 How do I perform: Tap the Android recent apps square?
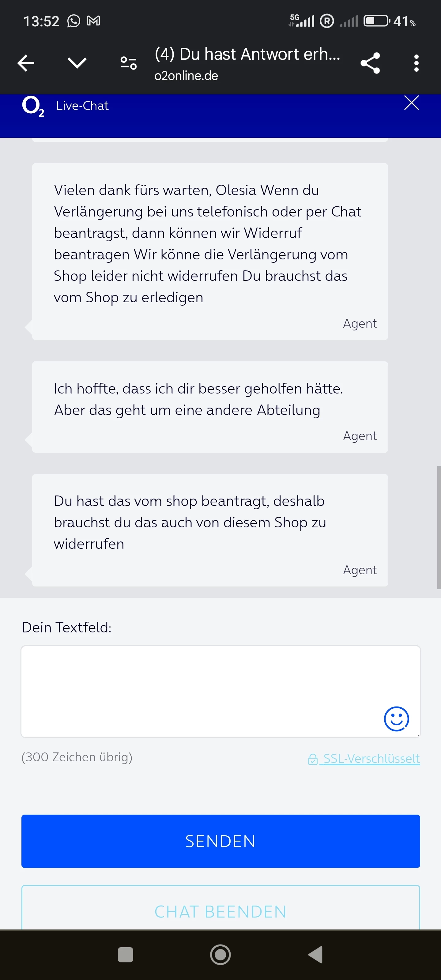(126, 955)
